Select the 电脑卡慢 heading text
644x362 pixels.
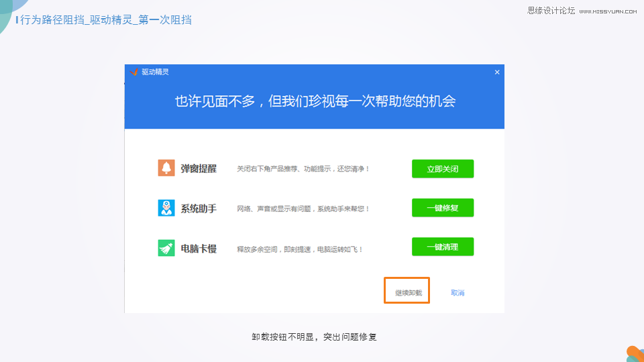pos(199,249)
